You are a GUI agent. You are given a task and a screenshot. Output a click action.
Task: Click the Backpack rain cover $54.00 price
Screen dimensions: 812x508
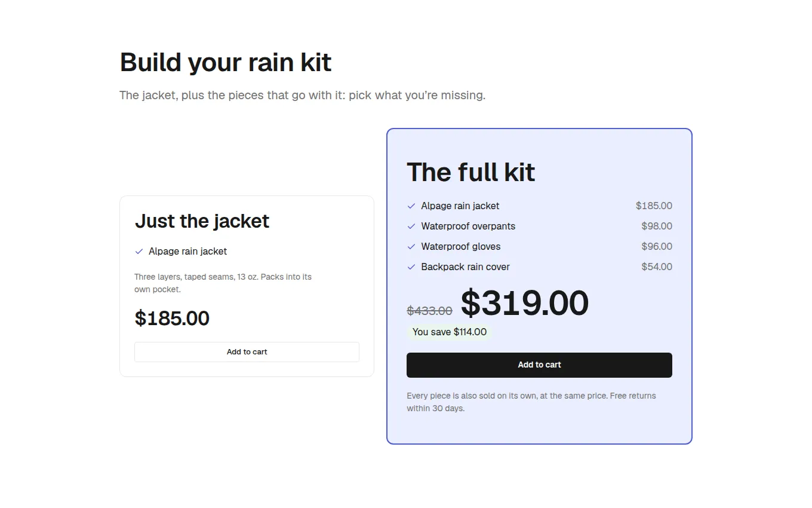click(x=657, y=267)
